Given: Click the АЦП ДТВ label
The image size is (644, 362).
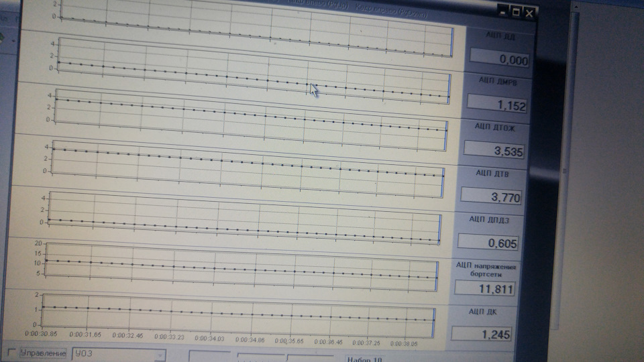Looking at the screenshot, I should click(x=492, y=174).
